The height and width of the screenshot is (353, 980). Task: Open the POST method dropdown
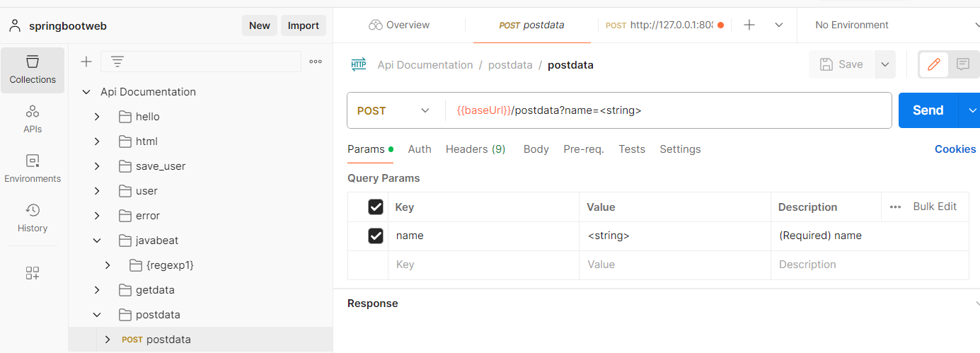(x=393, y=110)
